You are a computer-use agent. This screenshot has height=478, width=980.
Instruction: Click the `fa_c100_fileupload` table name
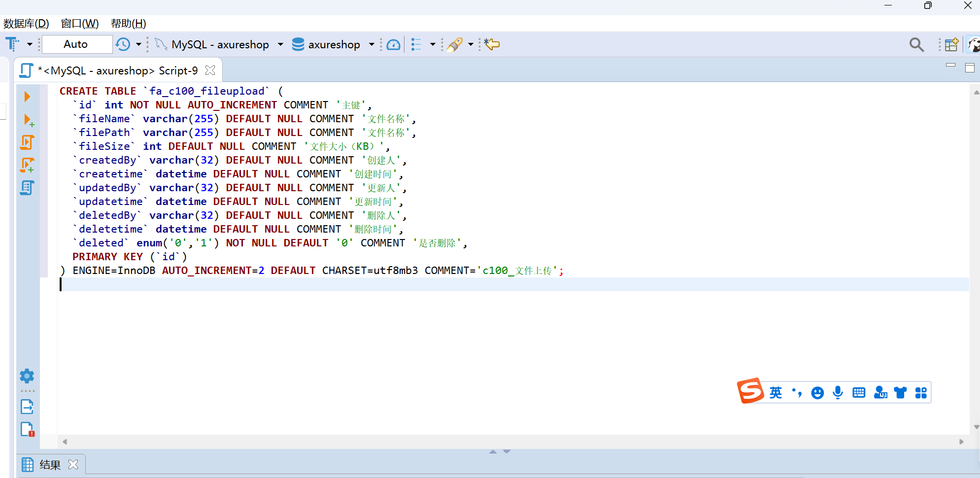[x=206, y=91]
